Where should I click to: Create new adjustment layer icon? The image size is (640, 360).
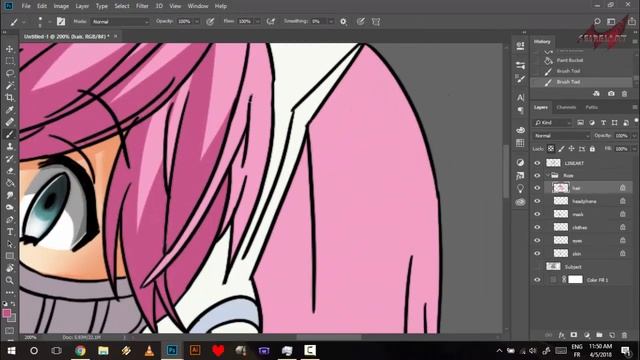click(x=587, y=335)
